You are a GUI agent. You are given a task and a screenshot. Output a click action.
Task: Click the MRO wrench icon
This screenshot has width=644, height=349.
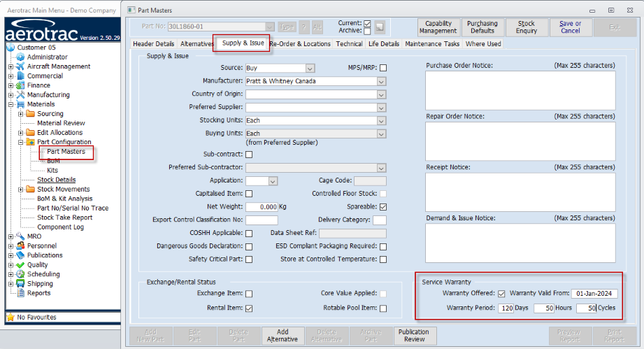tap(20, 236)
